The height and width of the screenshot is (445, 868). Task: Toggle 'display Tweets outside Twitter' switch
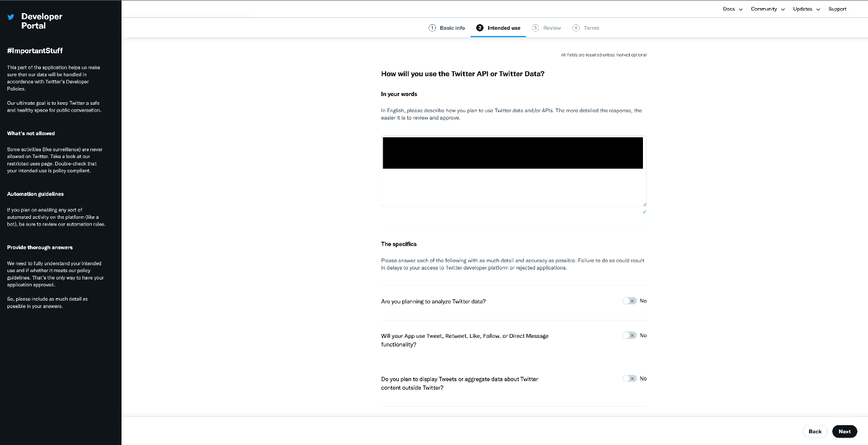pos(630,378)
